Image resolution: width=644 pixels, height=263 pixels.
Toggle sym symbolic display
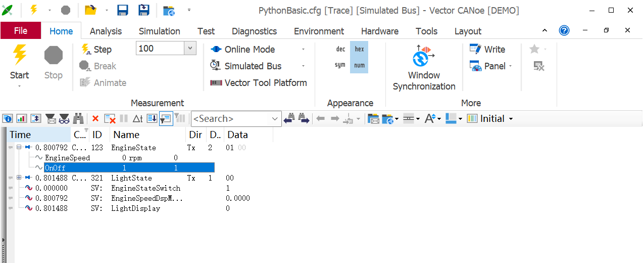tap(340, 65)
